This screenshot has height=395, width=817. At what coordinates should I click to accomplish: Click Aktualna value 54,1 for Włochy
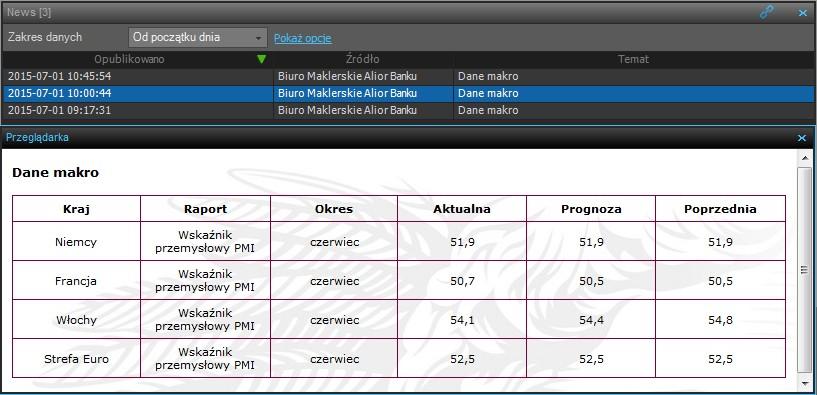pos(462,320)
